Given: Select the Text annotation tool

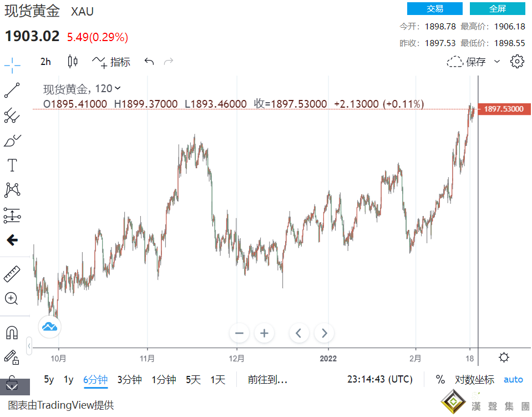Looking at the screenshot, I should (x=12, y=165).
